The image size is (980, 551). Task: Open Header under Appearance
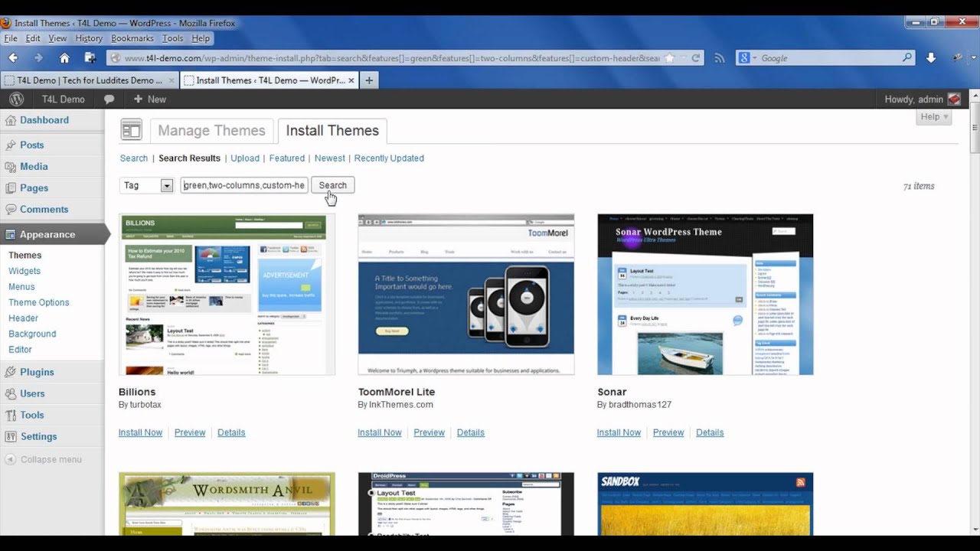click(23, 318)
